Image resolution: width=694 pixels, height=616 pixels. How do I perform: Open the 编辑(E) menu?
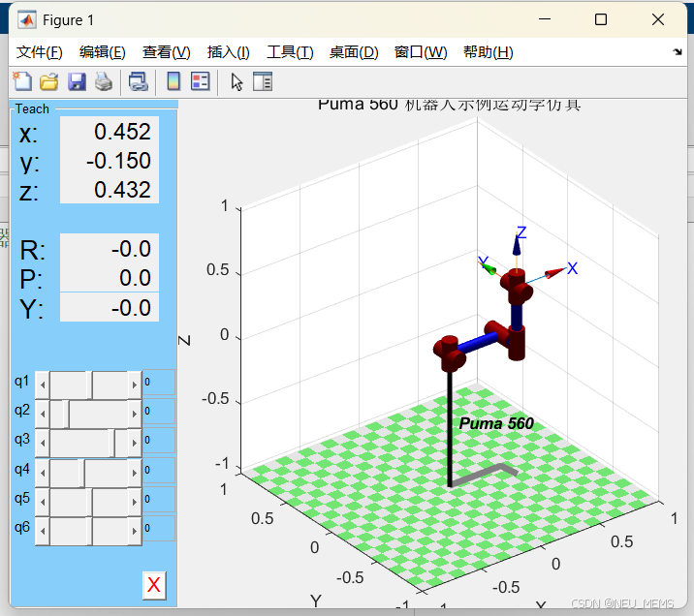(x=102, y=52)
